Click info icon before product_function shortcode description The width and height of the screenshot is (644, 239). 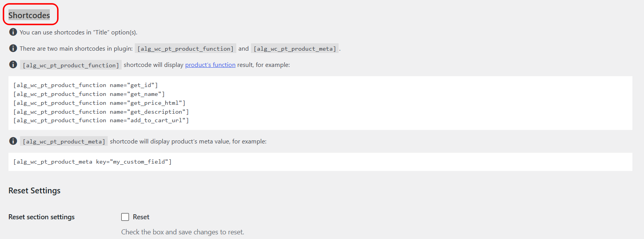(x=13, y=65)
